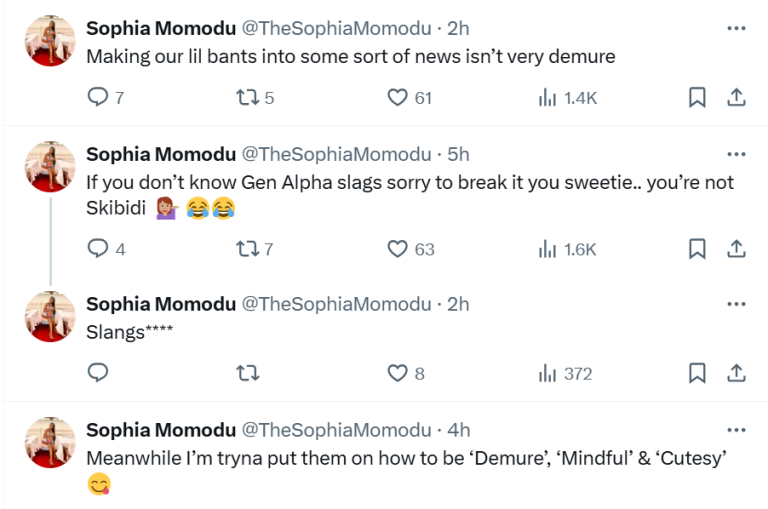Open more options on 'Slangs****' tweet

737,304
